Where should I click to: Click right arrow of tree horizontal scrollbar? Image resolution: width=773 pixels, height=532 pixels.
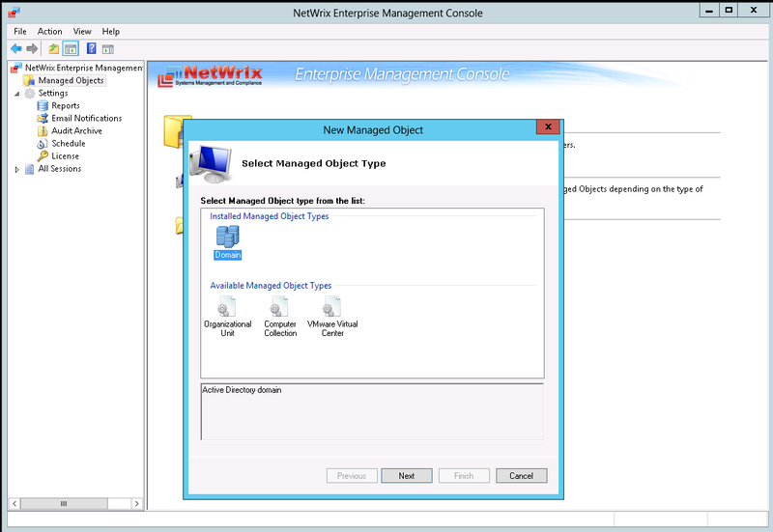pyautogui.click(x=136, y=503)
